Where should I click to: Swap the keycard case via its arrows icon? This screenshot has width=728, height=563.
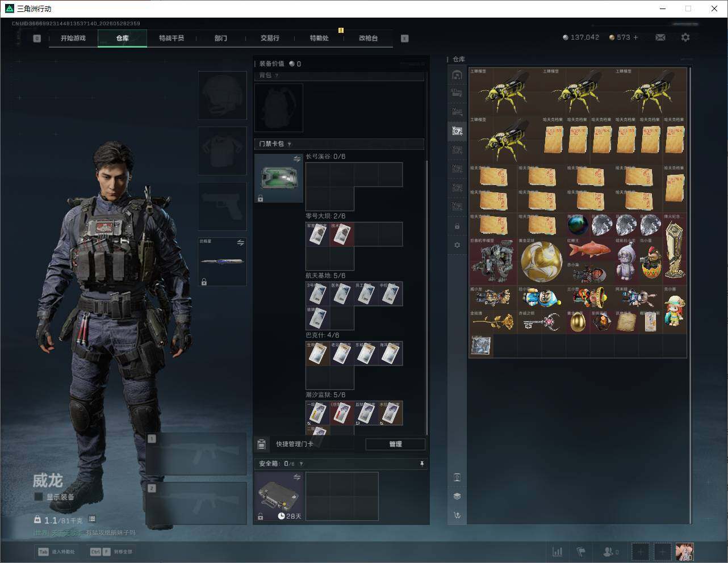(296, 159)
